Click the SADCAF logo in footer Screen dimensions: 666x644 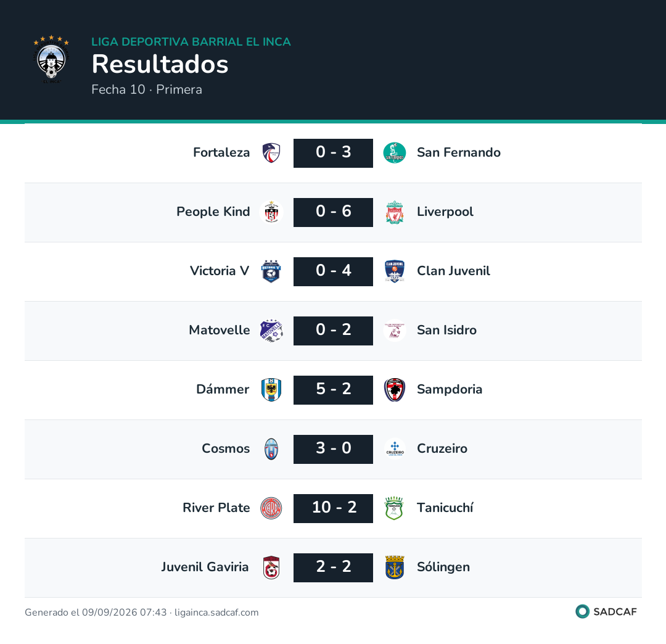(606, 612)
